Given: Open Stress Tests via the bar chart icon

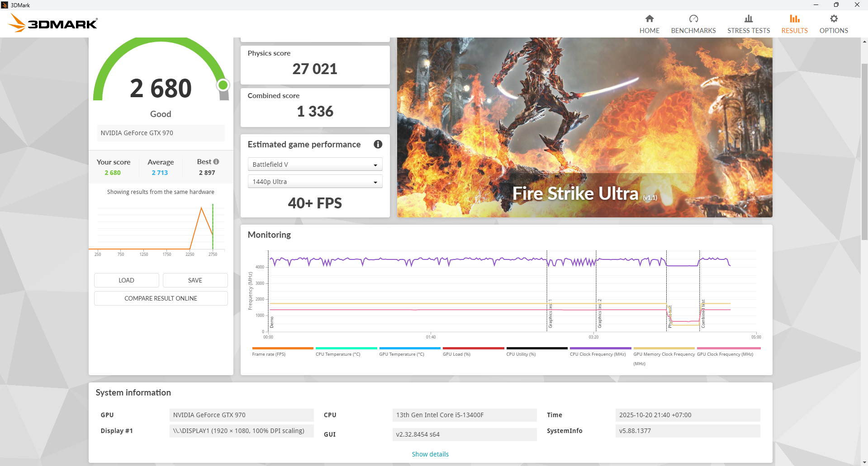Looking at the screenshot, I should click(x=748, y=19).
